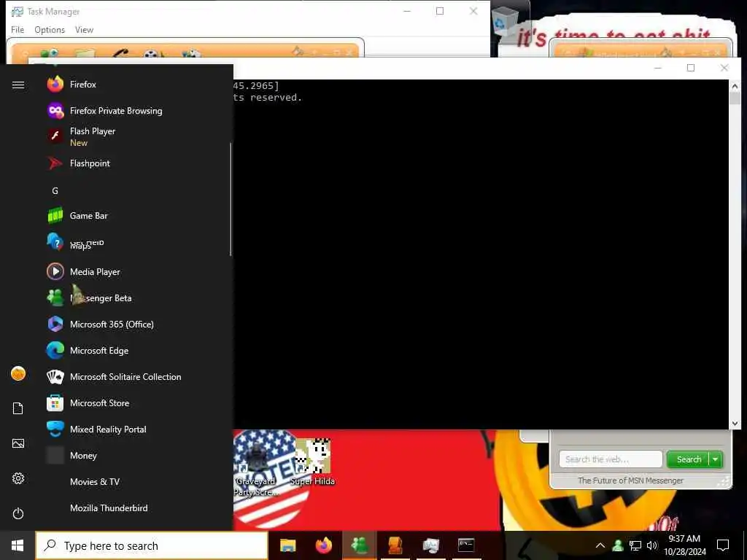Open the Power options in Start
Screen dimensions: 747x560
pyautogui.click(x=18, y=513)
